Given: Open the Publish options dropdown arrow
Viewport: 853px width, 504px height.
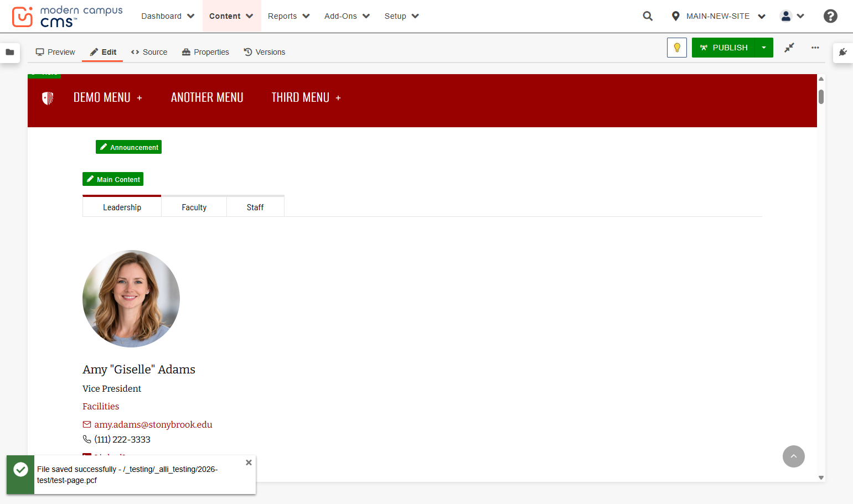Looking at the screenshot, I should coord(764,48).
